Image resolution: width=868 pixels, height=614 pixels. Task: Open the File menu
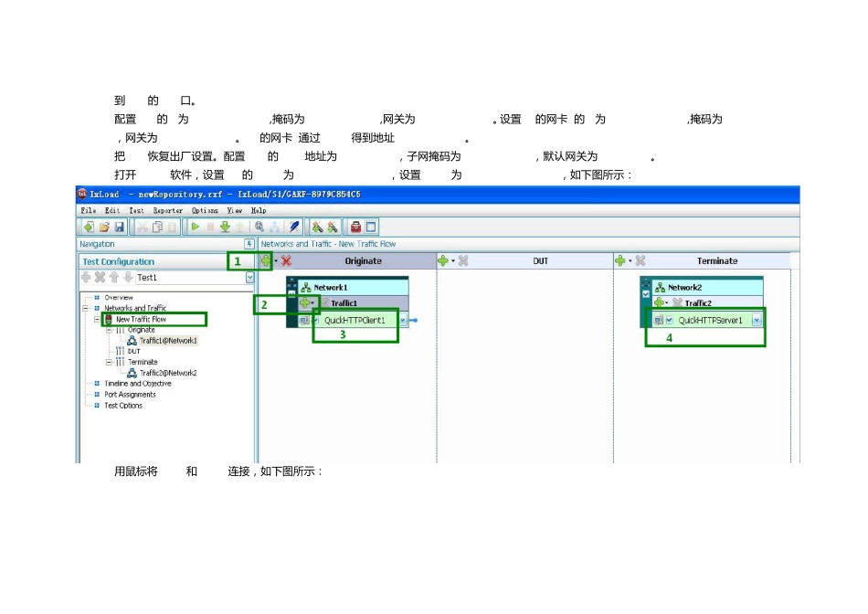[x=88, y=211]
